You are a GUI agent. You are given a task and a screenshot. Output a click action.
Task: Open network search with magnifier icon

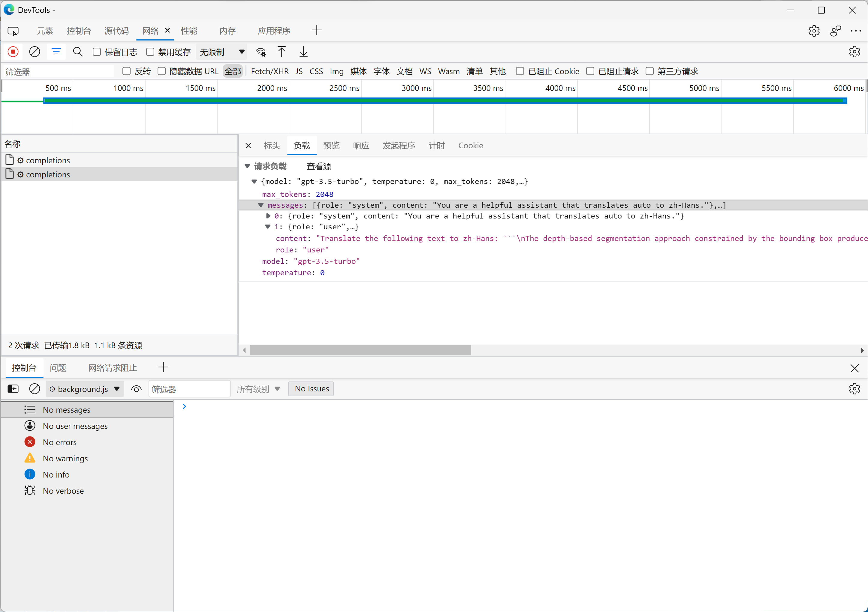78,52
